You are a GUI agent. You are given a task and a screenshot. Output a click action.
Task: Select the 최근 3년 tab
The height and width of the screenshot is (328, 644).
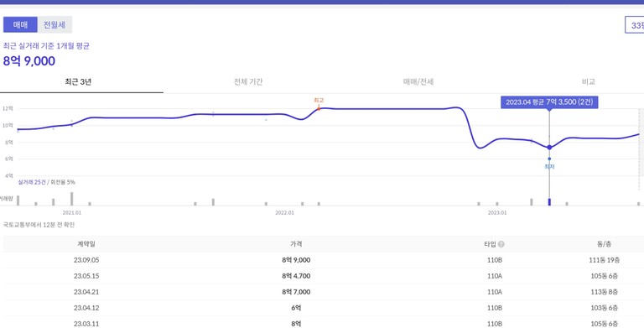tap(78, 82)
